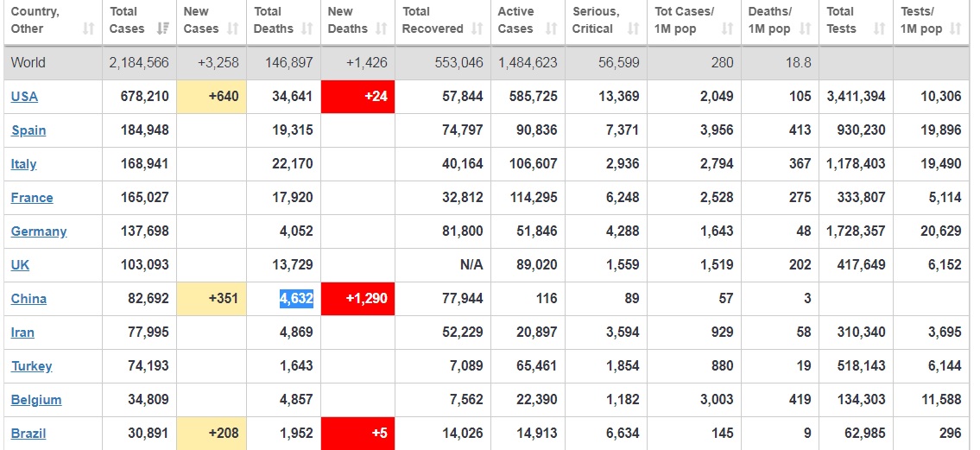Screen dimensions: 980x450
Task: Click sort arrows beside New Cases header
Action: pyautogui.click(x=233, y=29)
